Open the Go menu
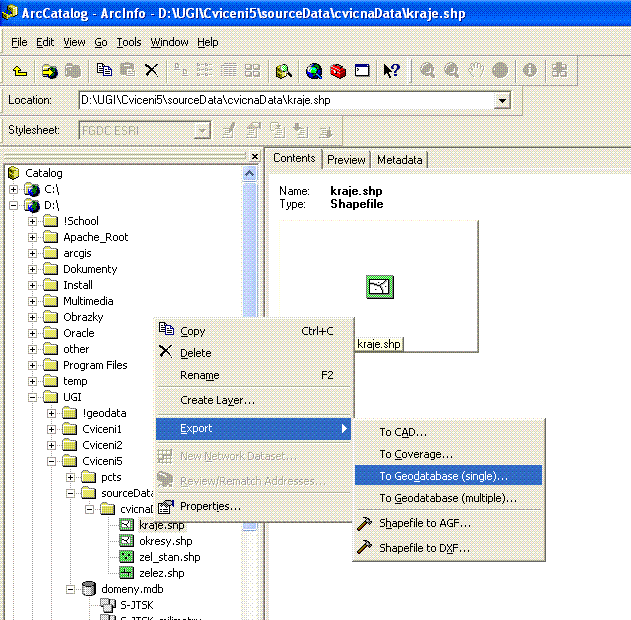The height and width of the screenshot is (620, 631). pyautogui.click(x=101, y=42)
